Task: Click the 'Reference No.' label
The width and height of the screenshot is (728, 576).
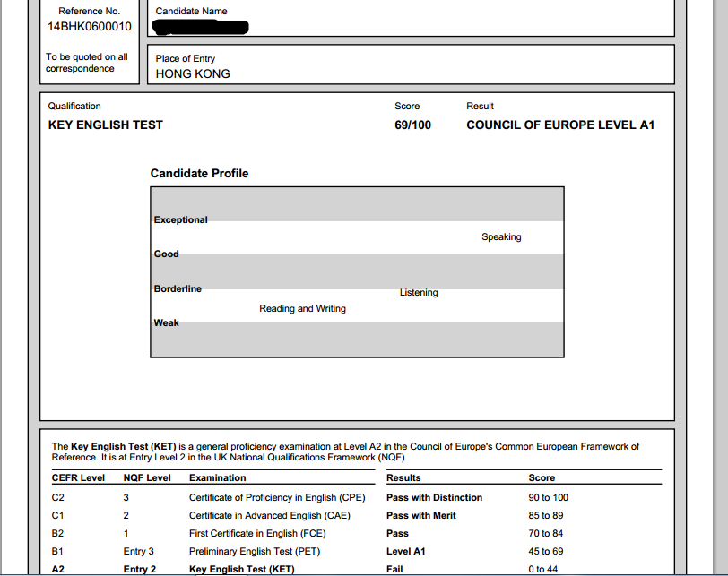Action: [x=89, y=11]
